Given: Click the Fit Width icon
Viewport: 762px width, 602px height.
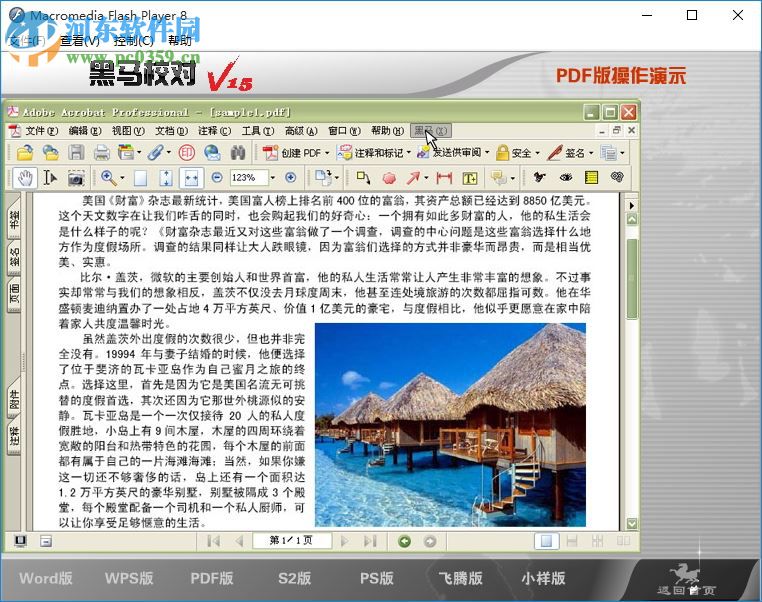Looking at the screenshot, I should 191,178.
